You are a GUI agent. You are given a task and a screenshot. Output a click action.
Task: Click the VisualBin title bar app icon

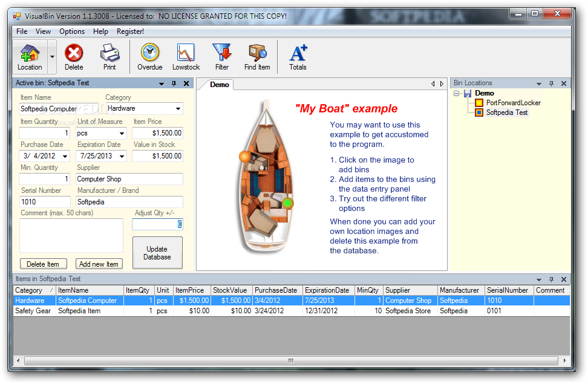17,16
